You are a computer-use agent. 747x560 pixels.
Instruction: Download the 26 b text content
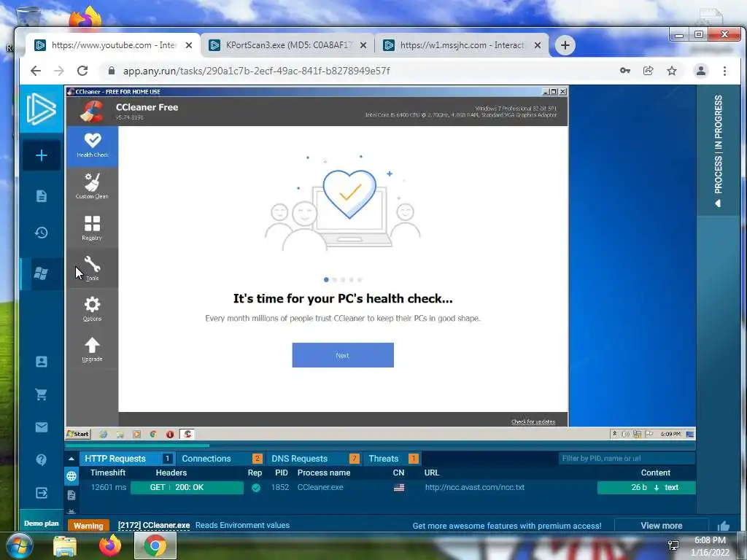pos(646,488)
